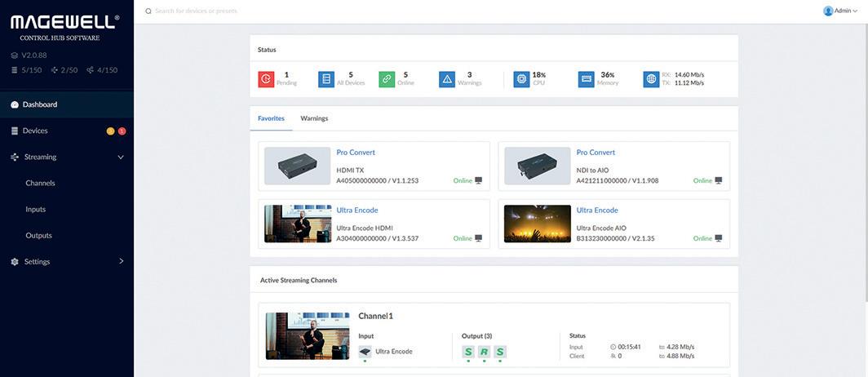Click the Ultra Encode input device icon
This screenshot has height=377, width=868.
point(365,352)
